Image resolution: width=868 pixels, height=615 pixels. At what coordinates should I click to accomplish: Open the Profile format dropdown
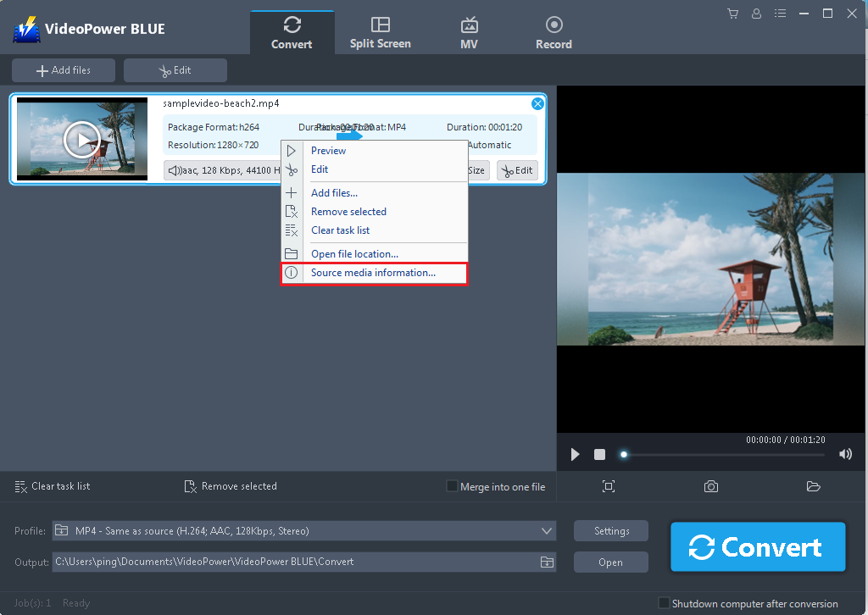[x=547, y=530]
